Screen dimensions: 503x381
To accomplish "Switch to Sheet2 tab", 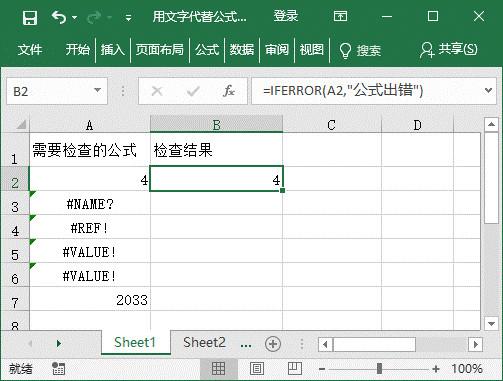I will 204,342.
